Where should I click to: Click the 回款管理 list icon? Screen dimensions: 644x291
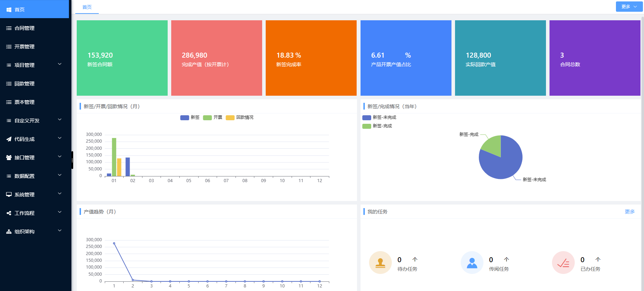(9, 84)
